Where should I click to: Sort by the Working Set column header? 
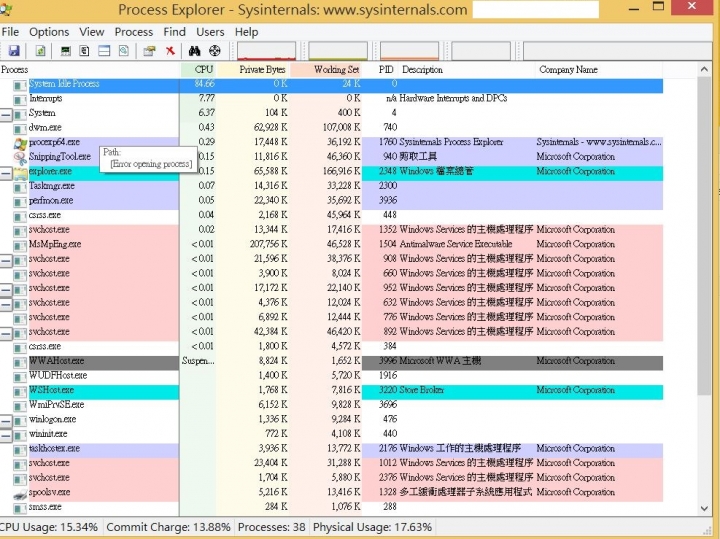[x=326, y=70]
